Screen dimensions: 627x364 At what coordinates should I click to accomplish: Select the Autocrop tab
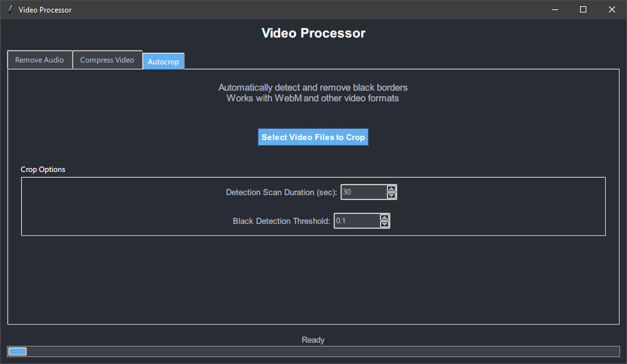point(163,61)
